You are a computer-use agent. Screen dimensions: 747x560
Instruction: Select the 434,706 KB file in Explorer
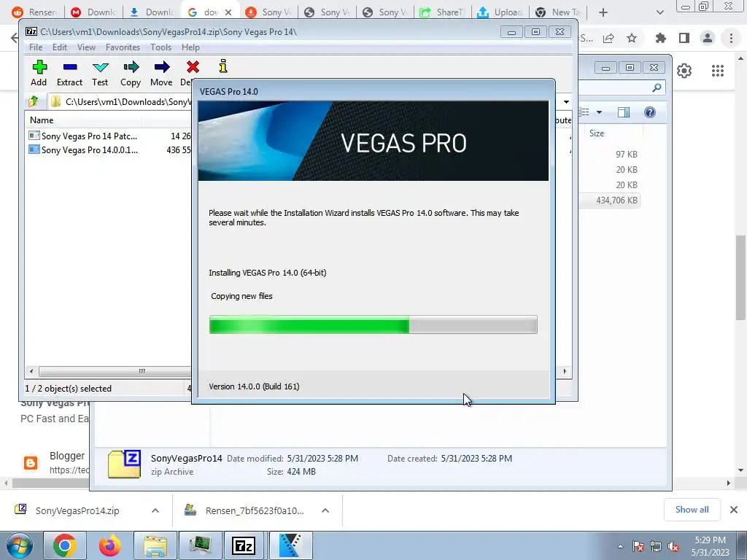616,201
